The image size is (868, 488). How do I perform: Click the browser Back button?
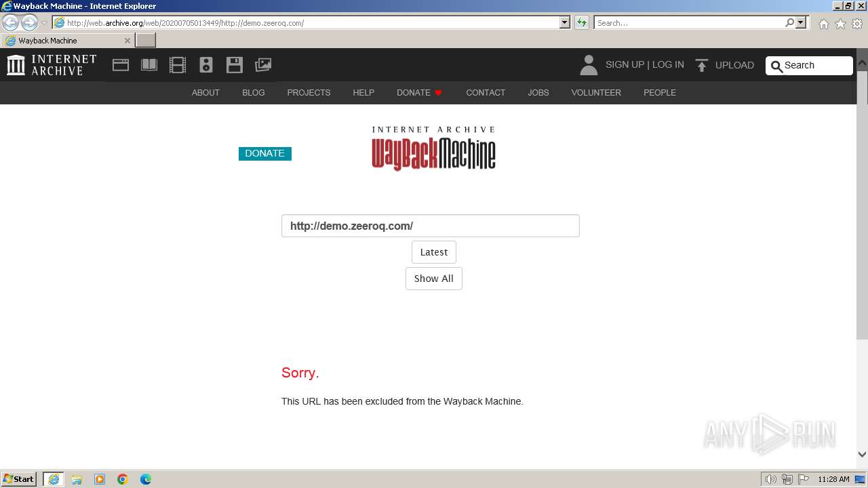point(11,22)
